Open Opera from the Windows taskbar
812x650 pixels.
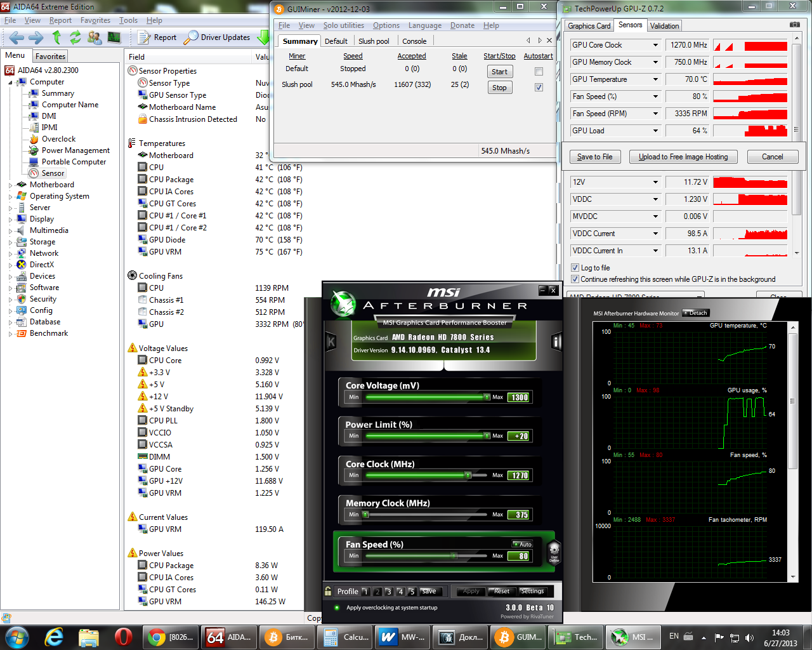click(123, 637)
